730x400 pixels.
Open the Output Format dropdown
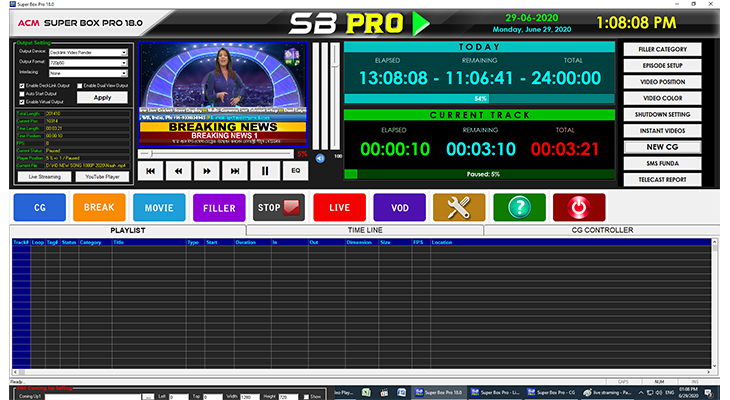tap(88, 63)
